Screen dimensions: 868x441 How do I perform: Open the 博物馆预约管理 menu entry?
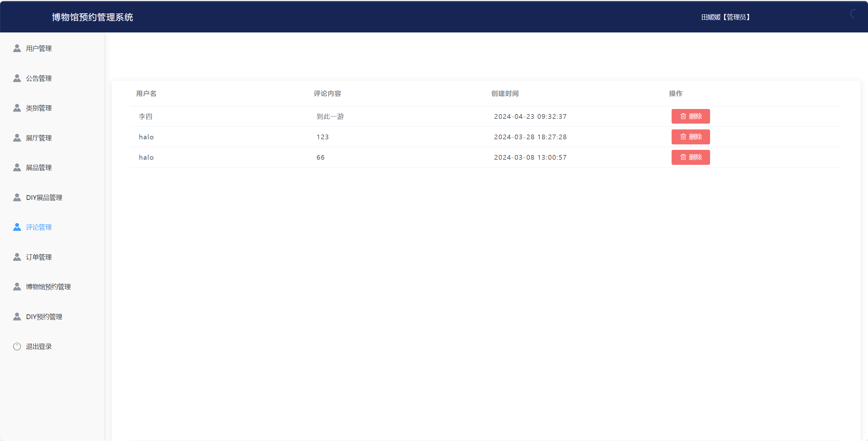[48, 287]
